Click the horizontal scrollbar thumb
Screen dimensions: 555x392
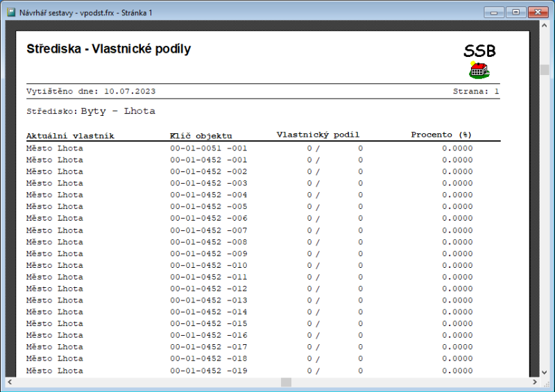point(286,382)
